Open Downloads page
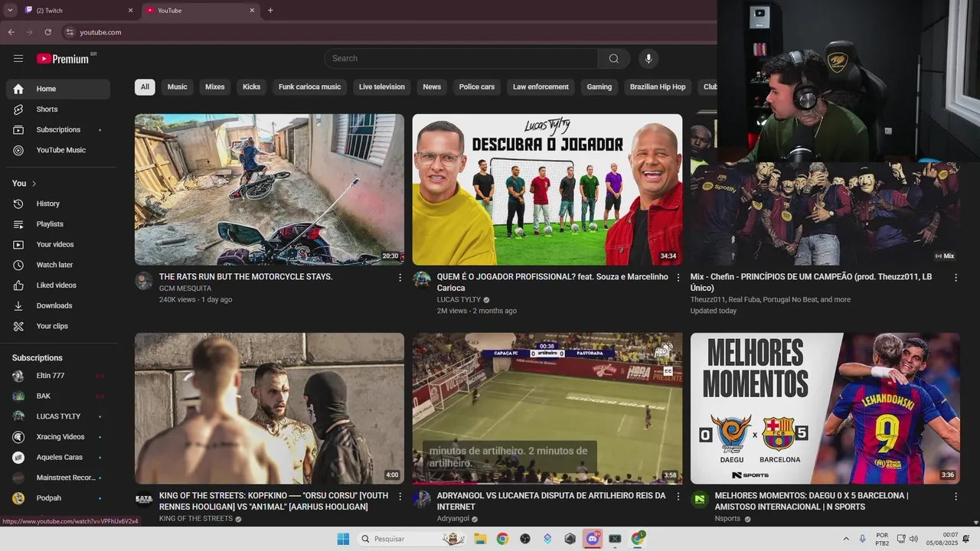The width and height of the screenshot is (980, 551). tap(58, 305)
